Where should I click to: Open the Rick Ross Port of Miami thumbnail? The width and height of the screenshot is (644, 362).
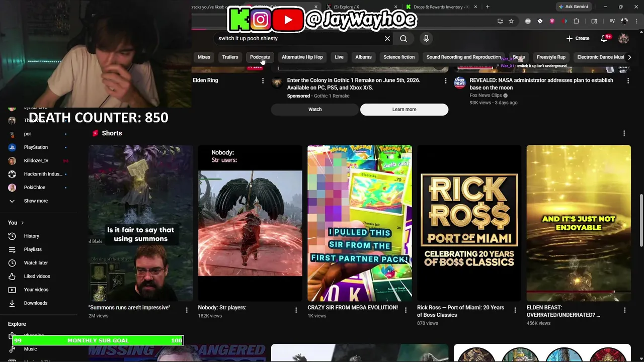point(469,223)
